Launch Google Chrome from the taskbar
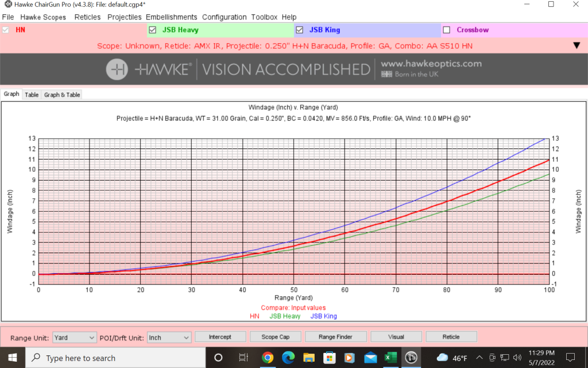The width and height of the screenshot is (588, 368). coord(268,358)
